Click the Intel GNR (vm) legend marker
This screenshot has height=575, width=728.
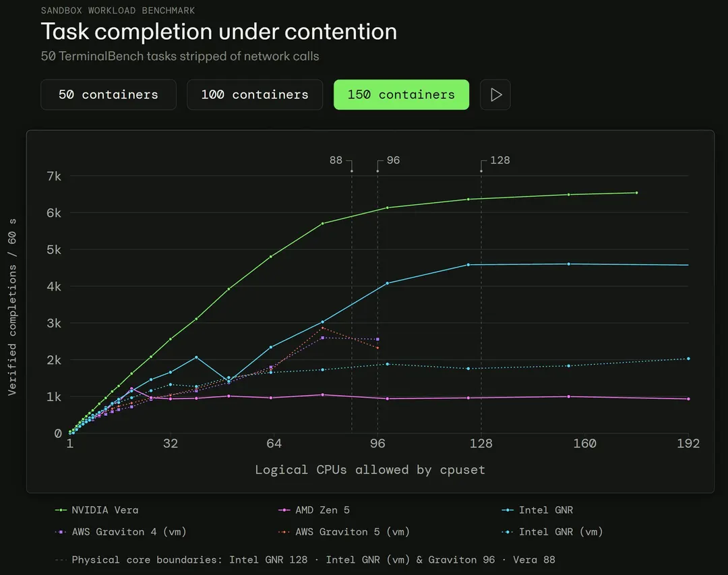pos(508,532)
